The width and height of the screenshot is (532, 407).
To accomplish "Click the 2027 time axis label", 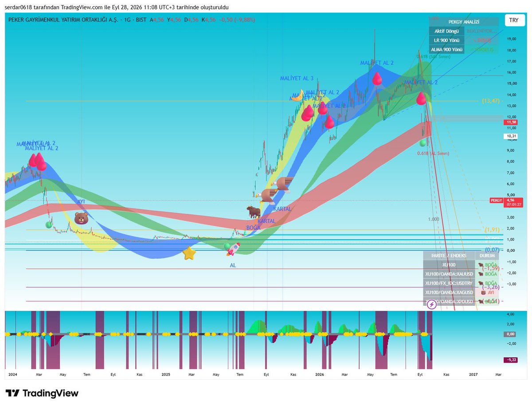I will [x=473, y=375].
